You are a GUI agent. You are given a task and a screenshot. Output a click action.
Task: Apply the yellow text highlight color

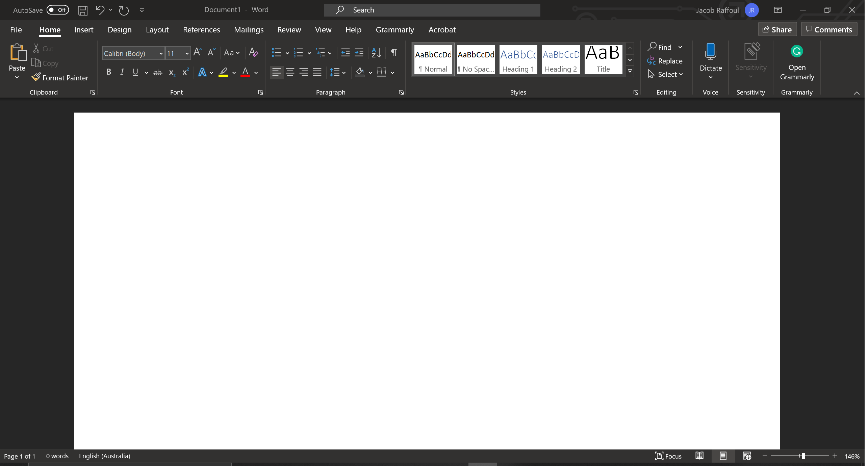(x=223, y=72)
